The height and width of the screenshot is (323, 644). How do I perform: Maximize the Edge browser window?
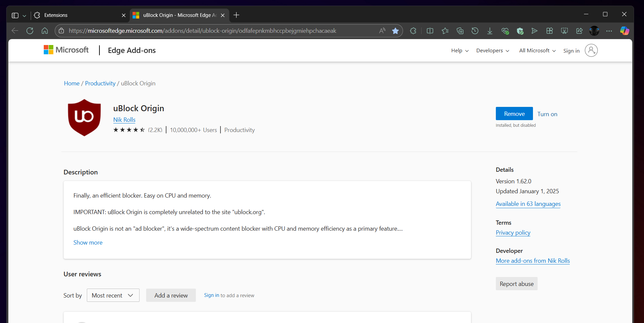(605, 14)
